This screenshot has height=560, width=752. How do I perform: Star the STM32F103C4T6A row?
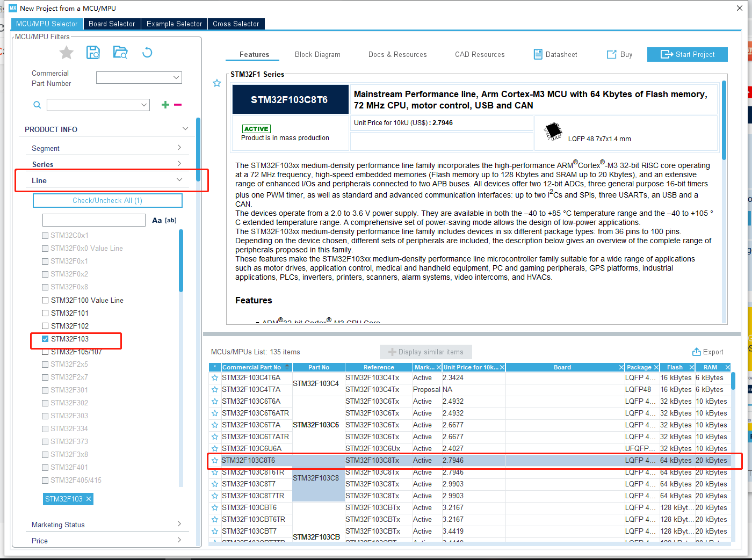(x=215, y=377)
